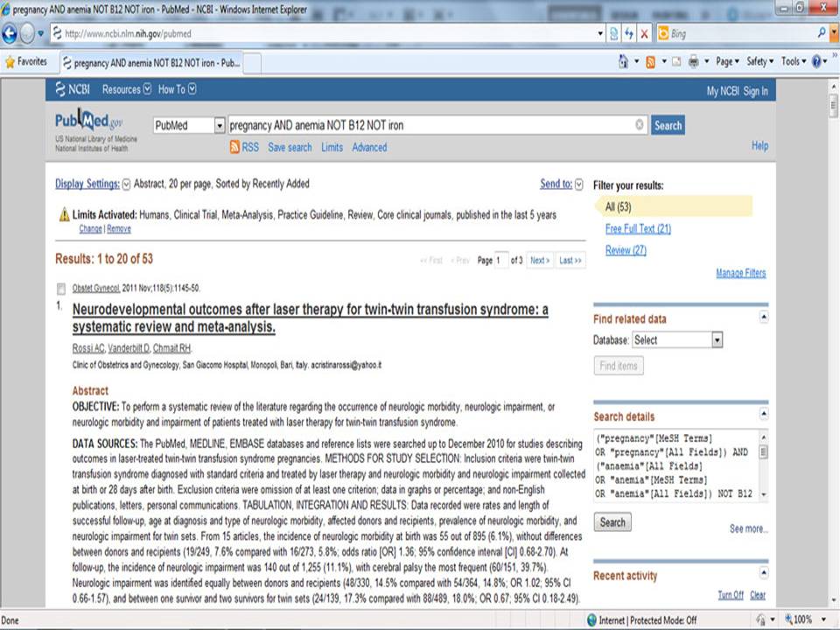840x630 pixels.
Task: Open the Tools menu
Action: 794,61
